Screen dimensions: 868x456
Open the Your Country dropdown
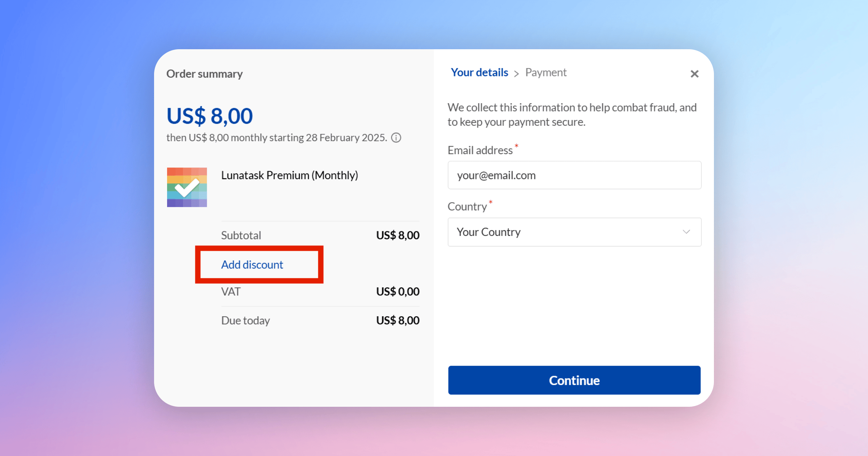[x=574, y=232]
